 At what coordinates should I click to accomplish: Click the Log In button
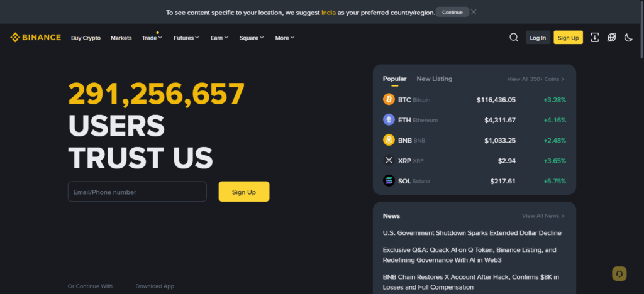coord(538,38)
